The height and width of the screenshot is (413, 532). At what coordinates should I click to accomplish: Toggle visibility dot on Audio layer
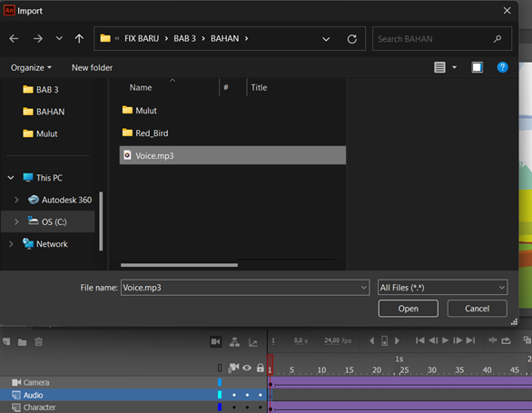click(247, 395)
